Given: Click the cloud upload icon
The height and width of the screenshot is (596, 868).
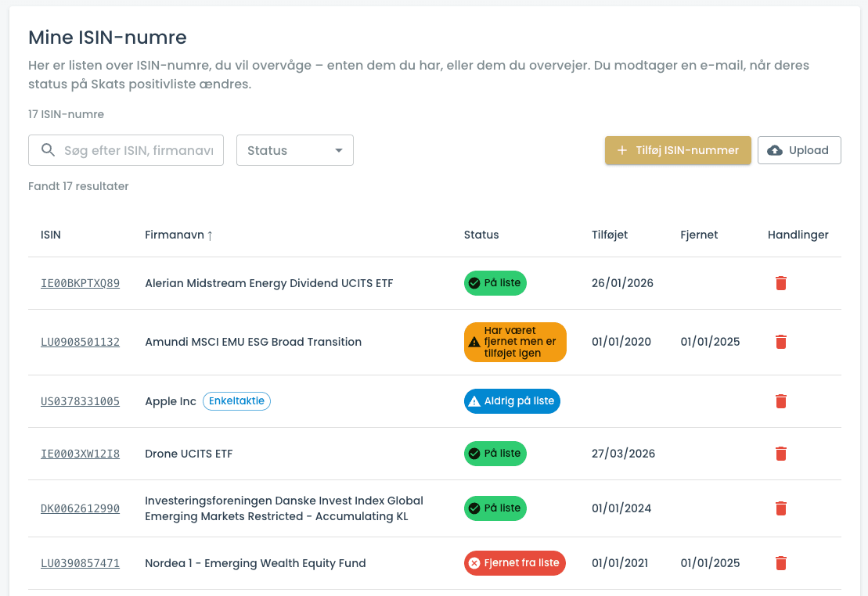Looking at the screenshot, I should 775,150.
